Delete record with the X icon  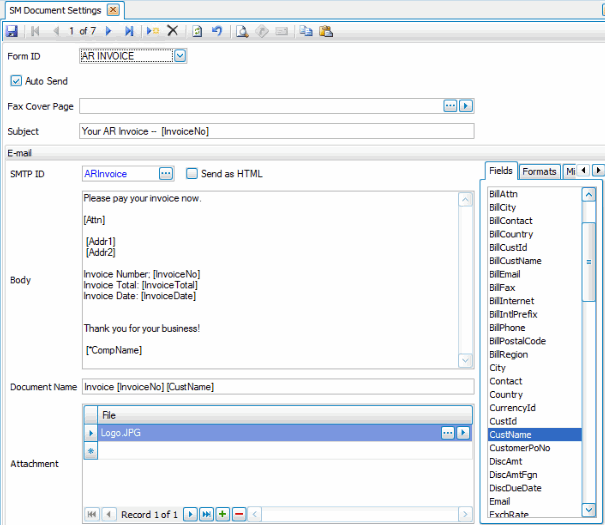(172, 31)
